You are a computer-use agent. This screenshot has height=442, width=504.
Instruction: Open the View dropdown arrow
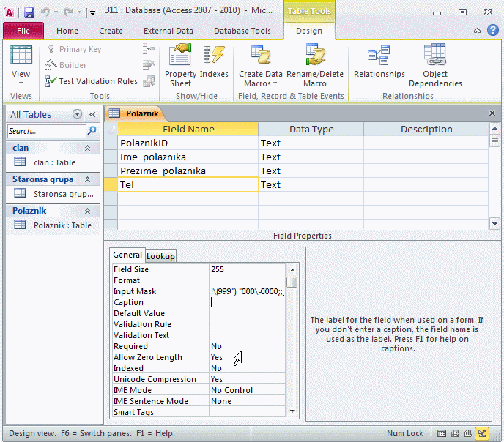pos(21,83)
